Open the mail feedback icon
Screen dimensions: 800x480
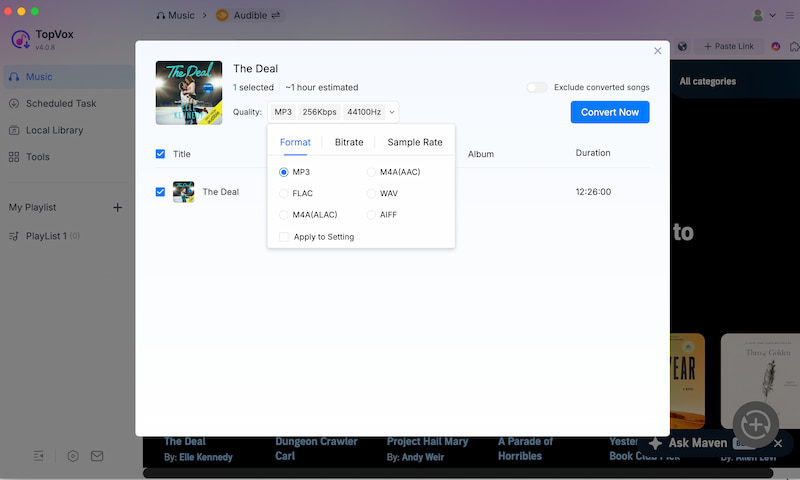[x=97, y=456]
